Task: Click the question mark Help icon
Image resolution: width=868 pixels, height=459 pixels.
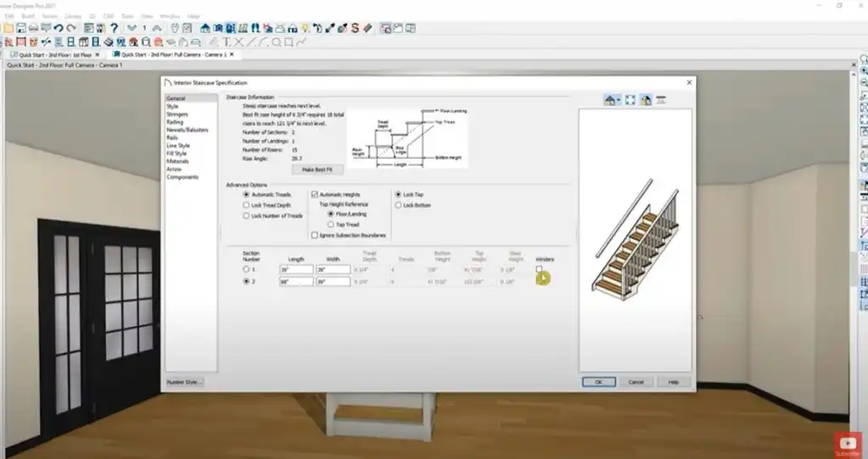Action: 114,28
